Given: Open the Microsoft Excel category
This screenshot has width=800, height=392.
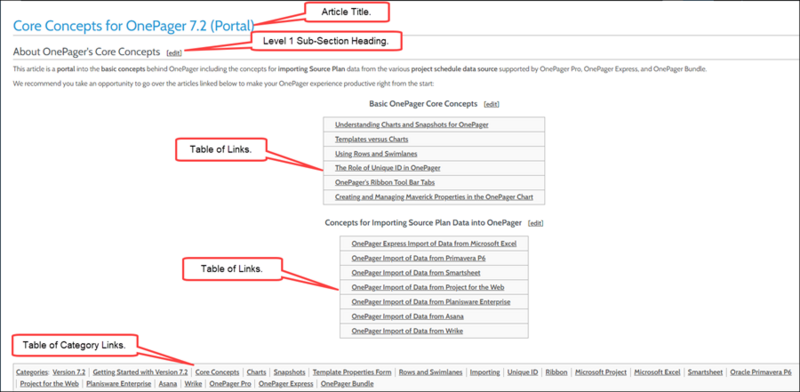Looking at the screenshot, I should click(x=657, y=373).
